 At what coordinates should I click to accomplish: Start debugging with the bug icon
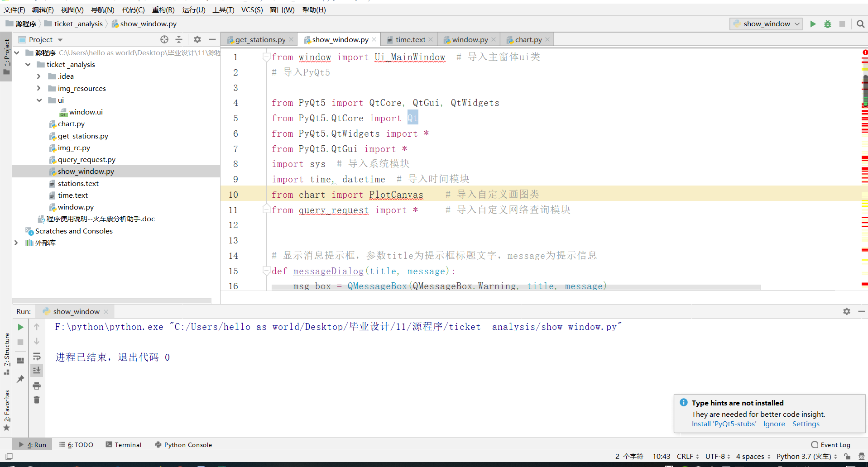[x=828, y=24]
